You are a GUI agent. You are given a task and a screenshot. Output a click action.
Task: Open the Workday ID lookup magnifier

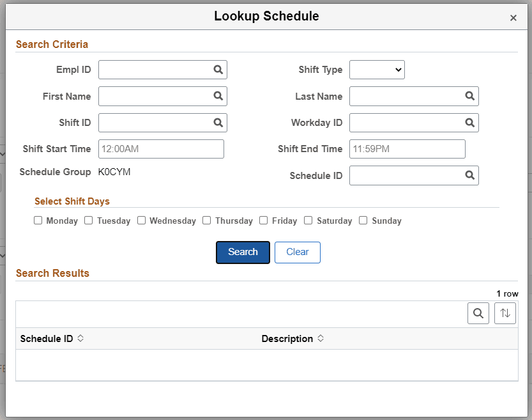tap(469, 122)
